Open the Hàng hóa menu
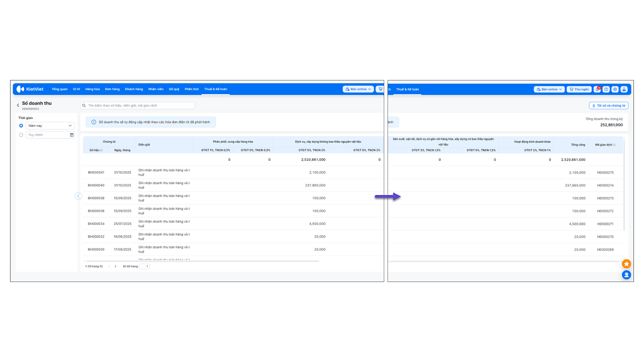This screenshot has width=644, height=362. [92, 89]
